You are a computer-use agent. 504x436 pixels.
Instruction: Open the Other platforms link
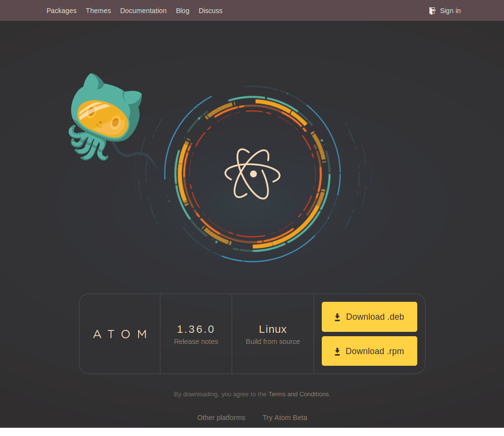(x=221, y=418)
